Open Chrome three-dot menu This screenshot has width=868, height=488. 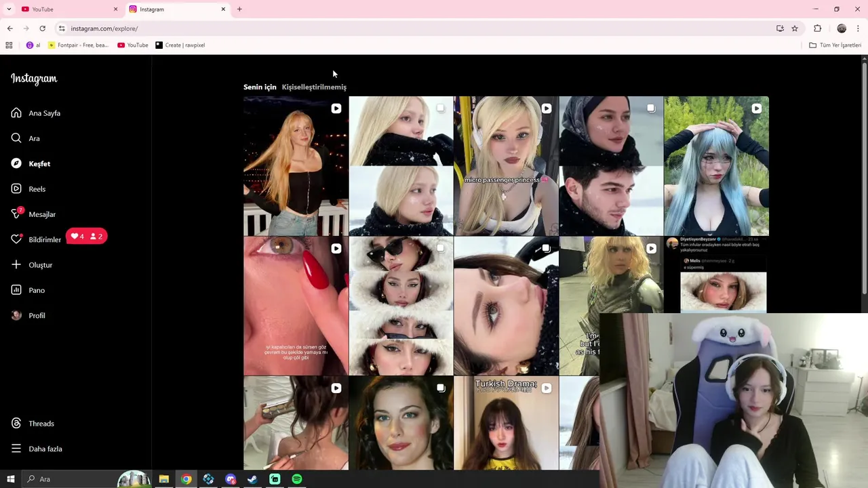click(x=858, y=28)
